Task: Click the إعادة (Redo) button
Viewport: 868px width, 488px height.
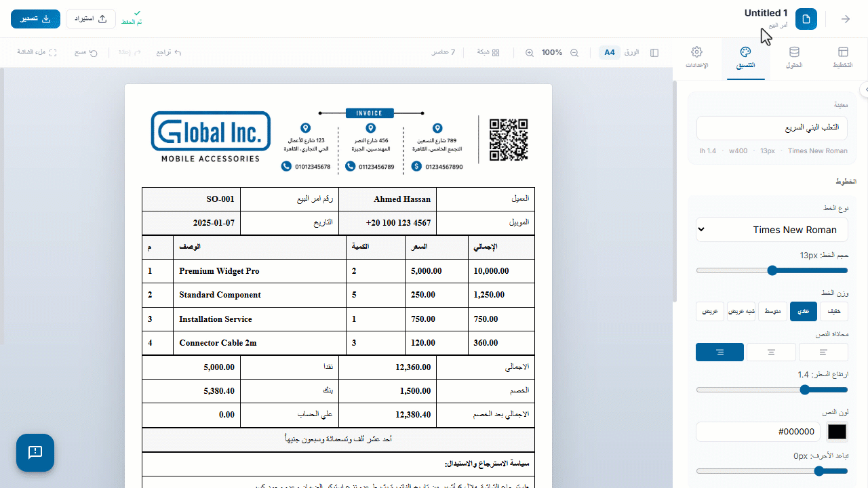Action: [130, 52]
